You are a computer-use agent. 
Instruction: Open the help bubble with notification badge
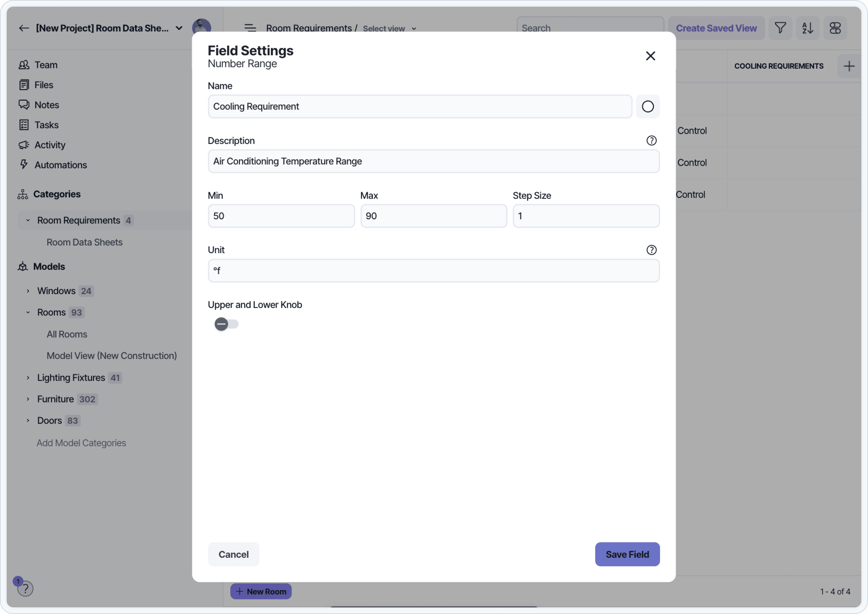[25, 588]
